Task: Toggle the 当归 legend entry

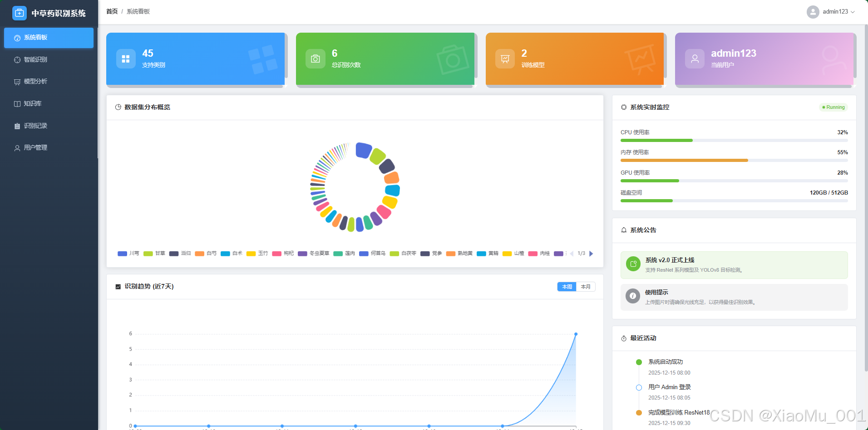Action: point(180,254)
